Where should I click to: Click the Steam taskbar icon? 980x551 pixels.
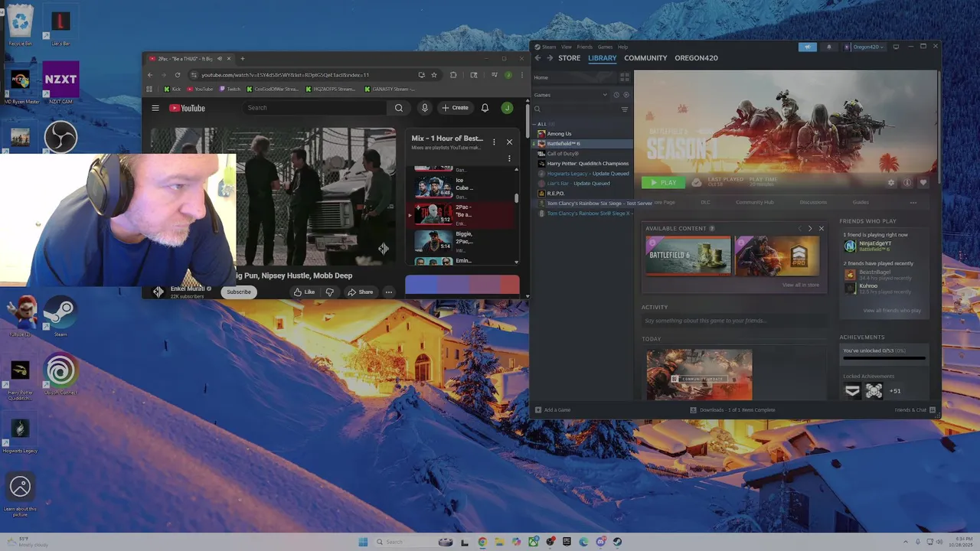tap(617, 542)
